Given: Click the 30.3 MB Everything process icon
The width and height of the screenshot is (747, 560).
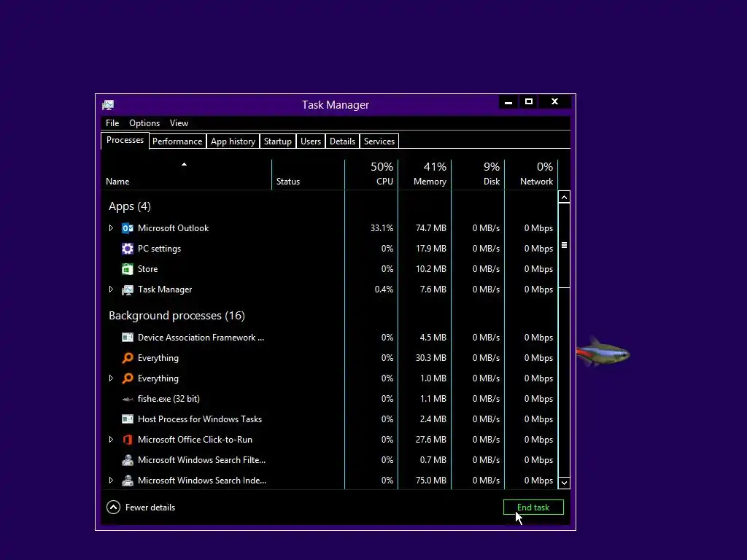Looking at the screenshot, I should coord(127,358).
